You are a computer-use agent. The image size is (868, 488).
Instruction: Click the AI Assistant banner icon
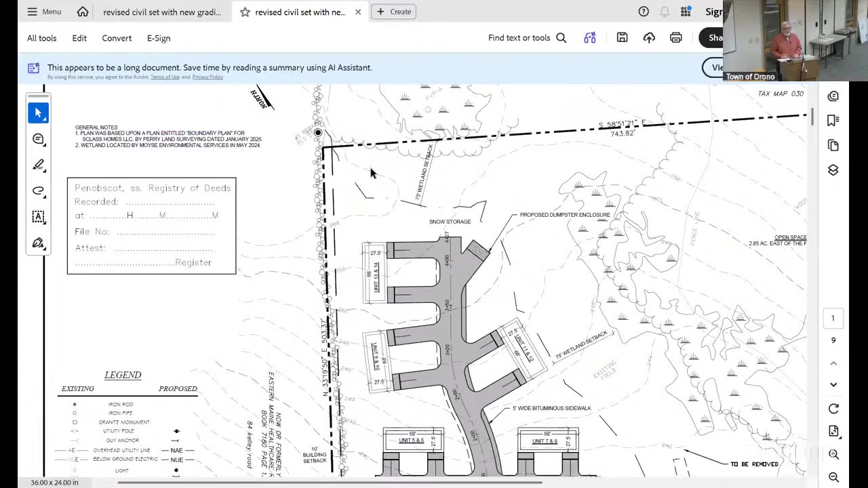[x=33, y=68]
